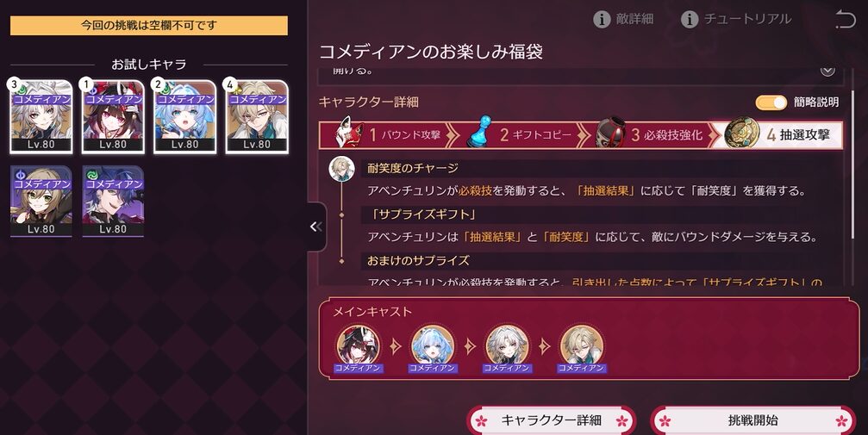Click the 挑戦開始 button
Viewport: 868px width, 435px height.
coord(752,420)
